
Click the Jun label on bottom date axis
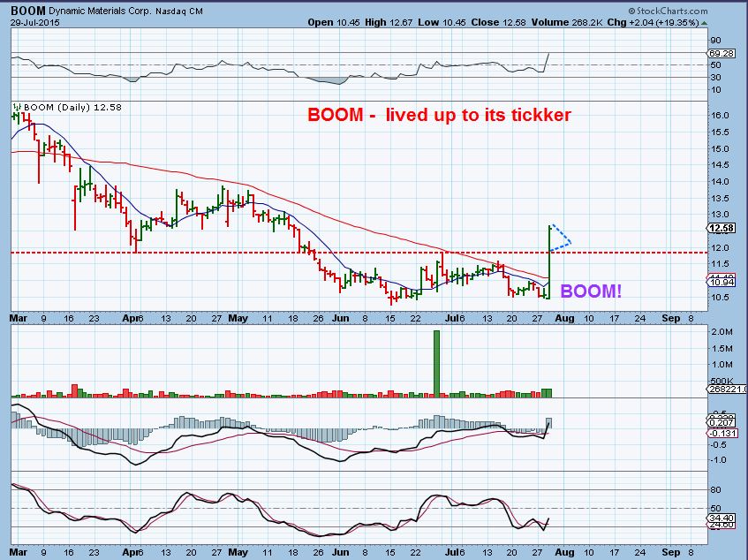pos(341,552)
